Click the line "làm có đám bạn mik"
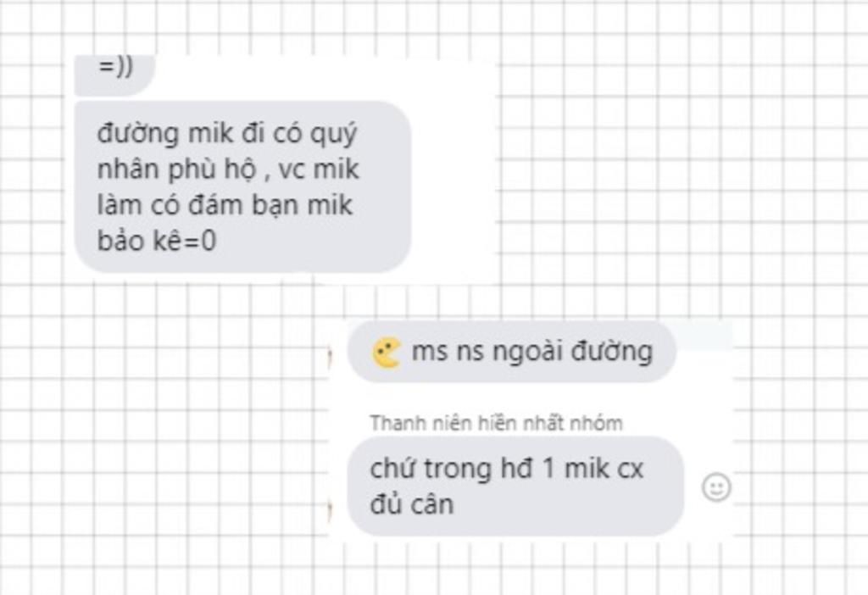 coord(225,205)
